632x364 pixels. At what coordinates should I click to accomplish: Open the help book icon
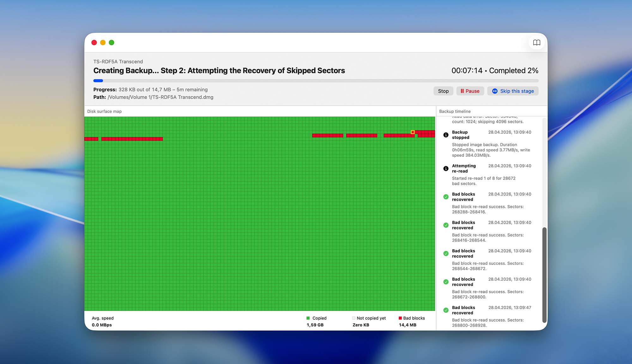click(x=537, y=43)
